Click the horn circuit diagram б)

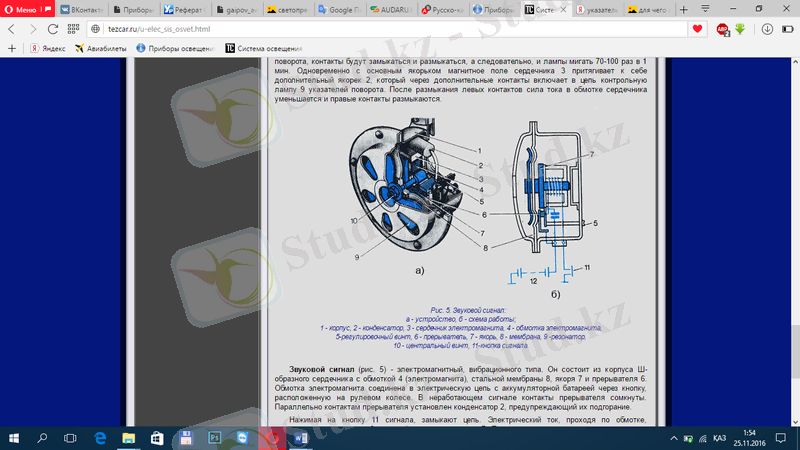(548, 202)
